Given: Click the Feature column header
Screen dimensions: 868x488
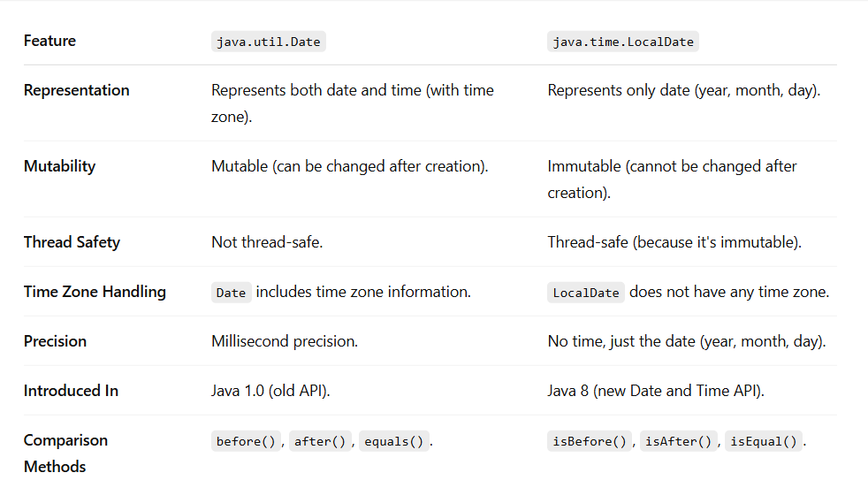Looking at the screenshot, I should 49,41.
